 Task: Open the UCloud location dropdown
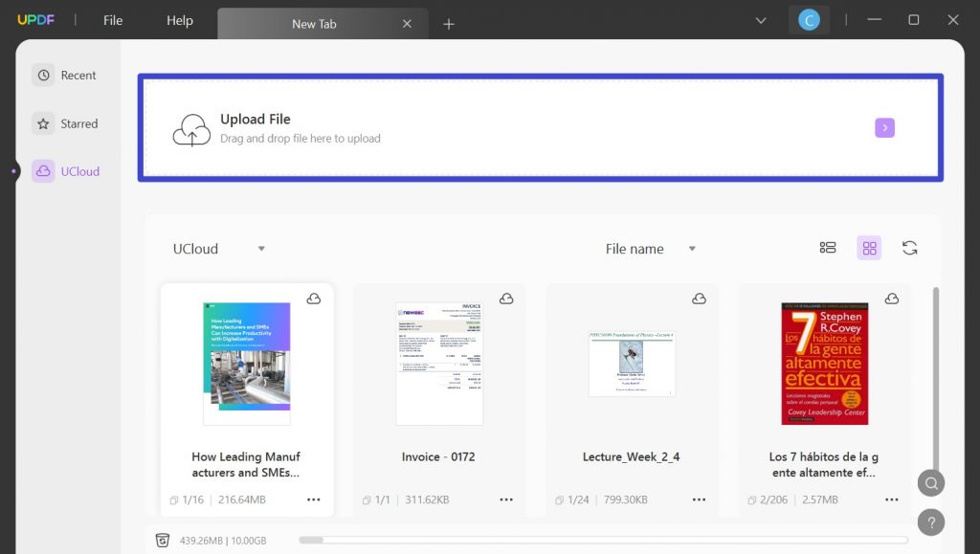218,248
